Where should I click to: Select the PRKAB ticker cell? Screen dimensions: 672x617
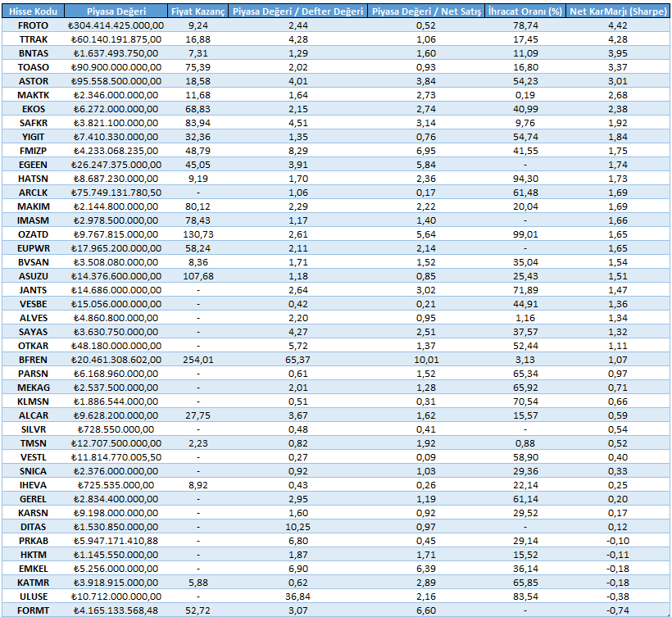(33, 541)
